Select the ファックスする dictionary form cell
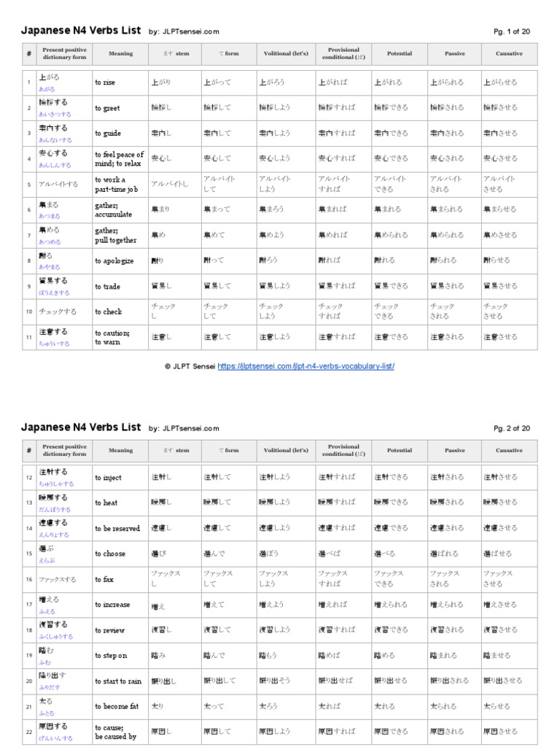 64,579
